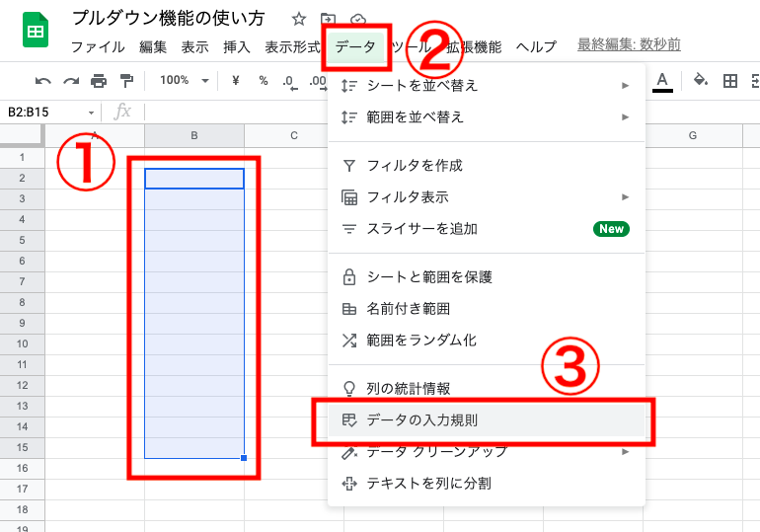Choose データの入力規則

point(487,420)
